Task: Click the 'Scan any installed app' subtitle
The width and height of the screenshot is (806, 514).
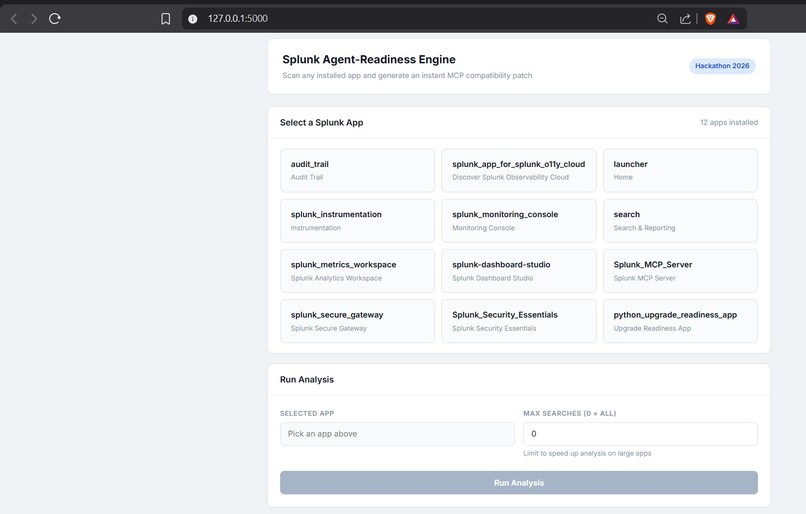Action: [x=407, y=76]
